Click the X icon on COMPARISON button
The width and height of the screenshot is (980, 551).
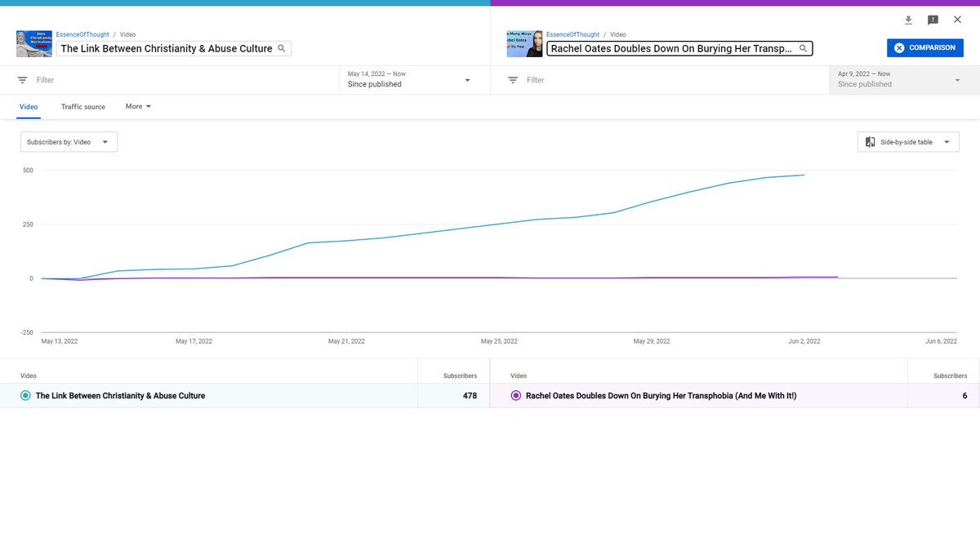point(899,48)
